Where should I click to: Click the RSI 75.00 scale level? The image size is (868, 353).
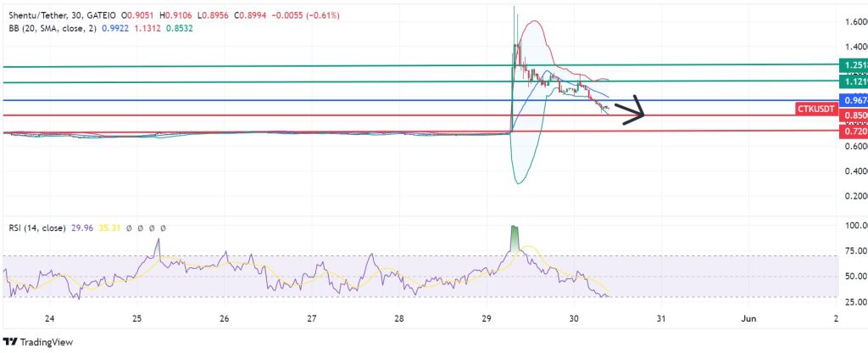(850, 251)
